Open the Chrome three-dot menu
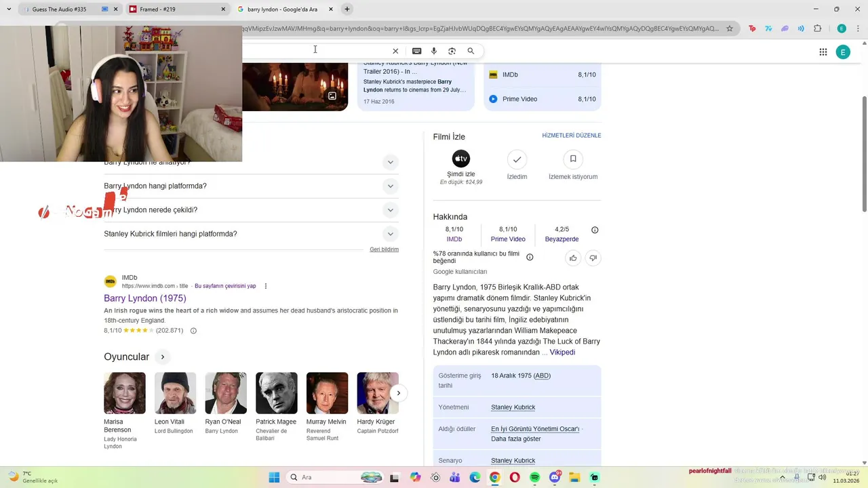The height and width of the screenshot is (488, 868). pyautogui.click(x=857, y=28)
